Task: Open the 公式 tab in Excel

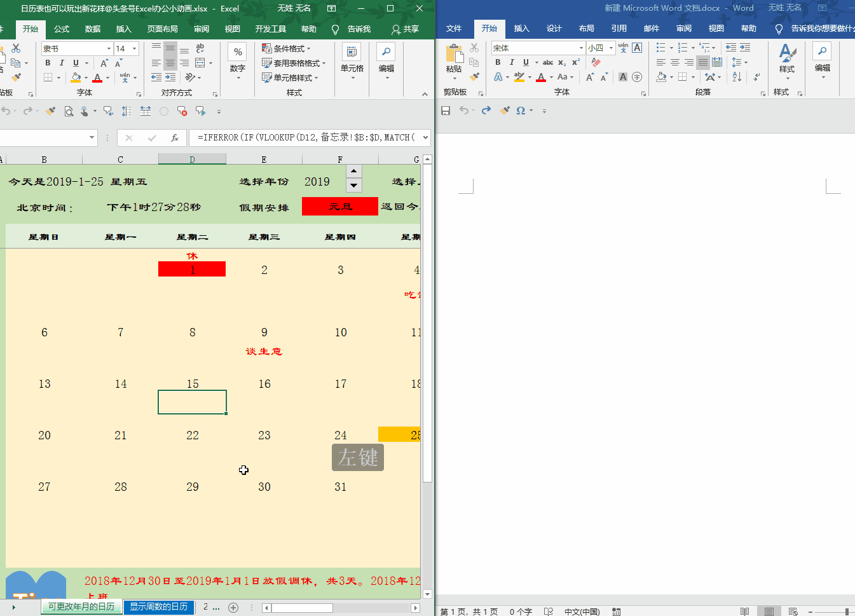Action: coord(62,29)
